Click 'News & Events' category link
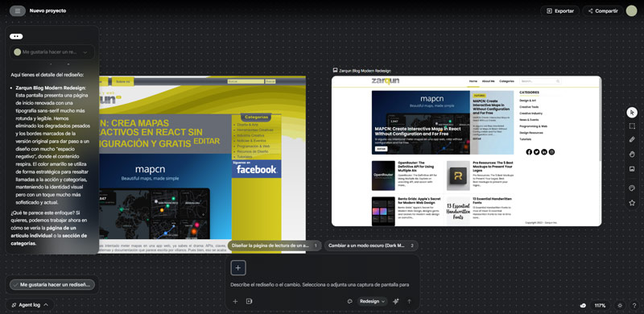The image size is (644, 314). (528, 120)
